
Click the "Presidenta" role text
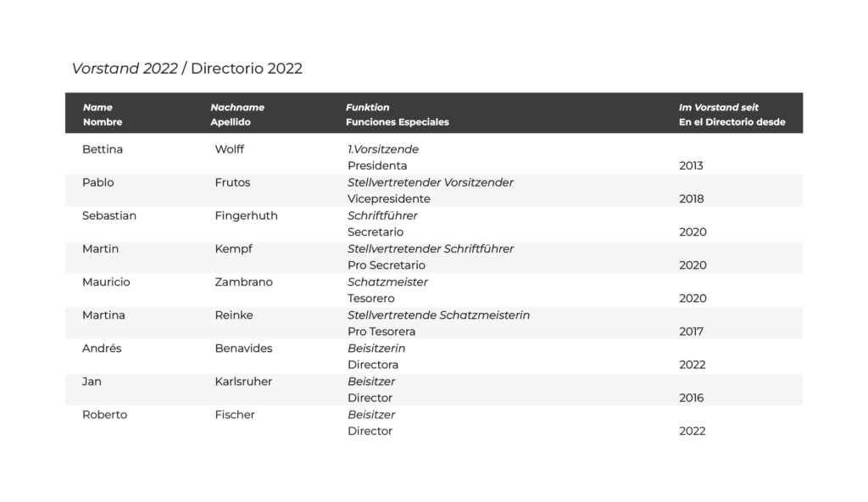pos(377,165)
